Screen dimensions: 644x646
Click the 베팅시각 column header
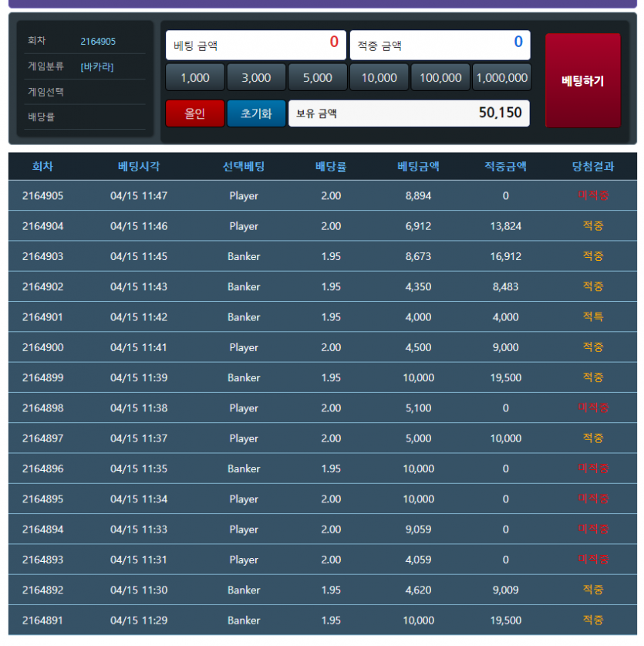click(139, 166)
